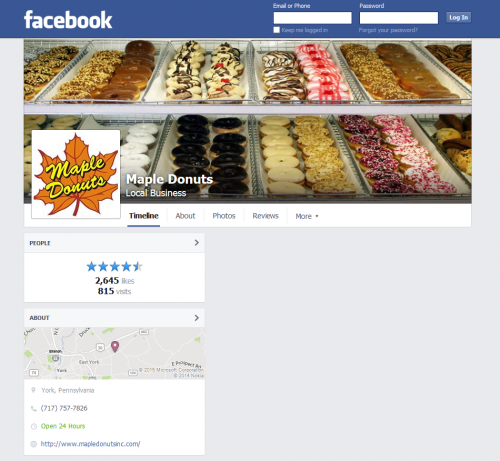Image resolution: width=500 pixels, height=461 pixels.
Task: Click the star rating icons
Action: 114,266
